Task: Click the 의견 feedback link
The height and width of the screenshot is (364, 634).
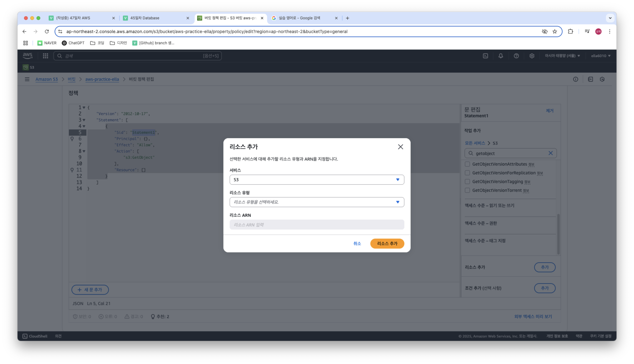Action: (58, 336)
